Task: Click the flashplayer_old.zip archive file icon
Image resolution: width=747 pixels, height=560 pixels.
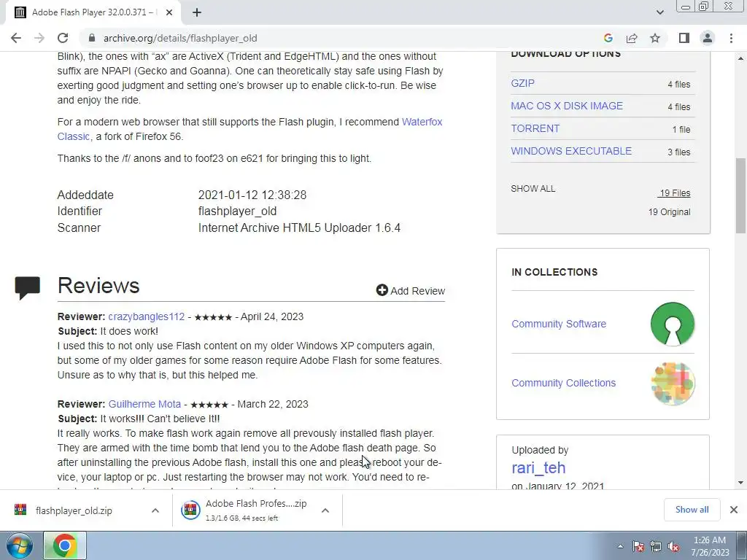Action: point(20,510)
